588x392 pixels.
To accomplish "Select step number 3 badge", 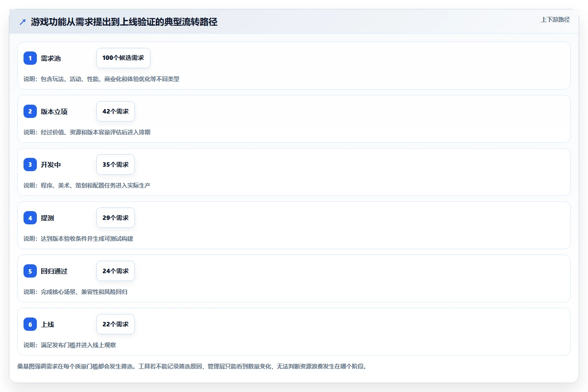I will pos(30,165).
